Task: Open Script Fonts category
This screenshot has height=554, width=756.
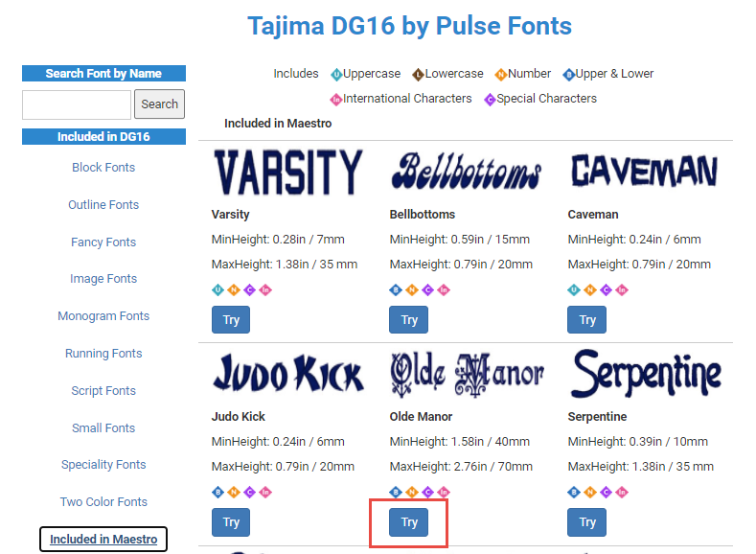Action: pyautogui.click(x=103, y=390)
